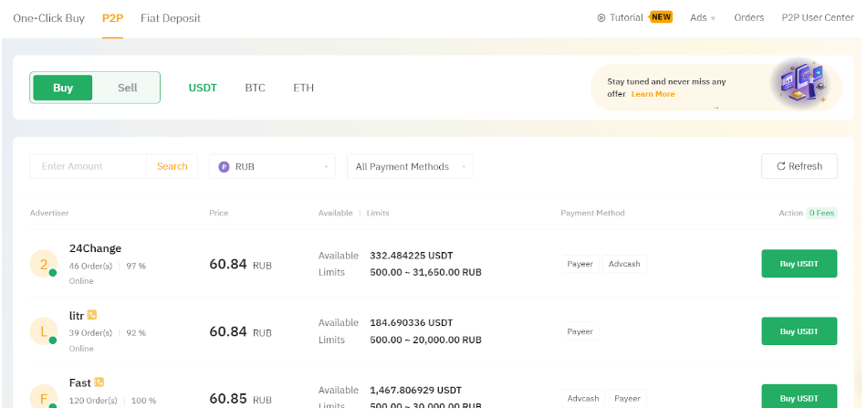Switch to Sell mode
The height and width of the screenshot is (419, 868).
point(128,88)
